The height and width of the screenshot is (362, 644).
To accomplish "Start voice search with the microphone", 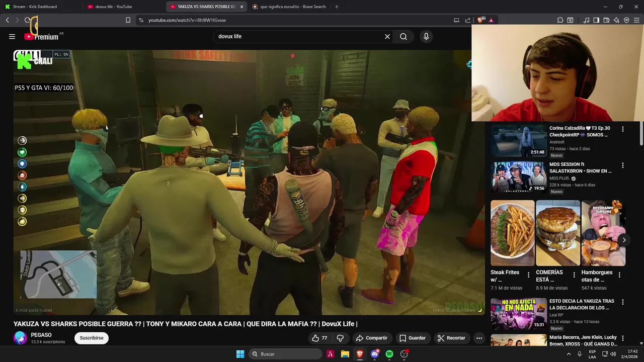I will [426, 37].
